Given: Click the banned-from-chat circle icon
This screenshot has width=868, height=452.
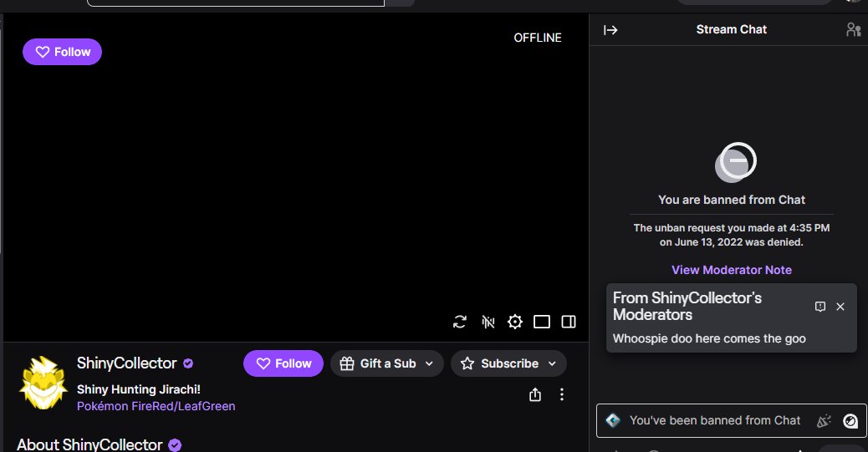Looking at the screenshot, I should pos(736,162).
